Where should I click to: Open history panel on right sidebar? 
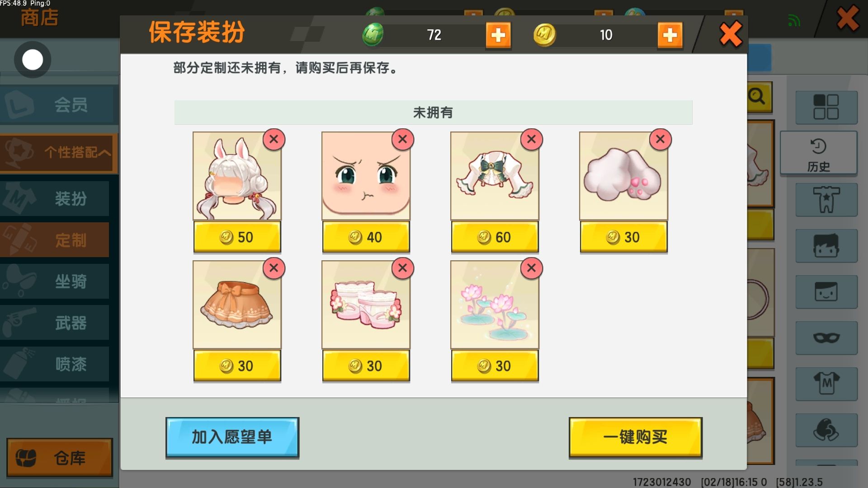pyautogui.click(x=819, y=154)
